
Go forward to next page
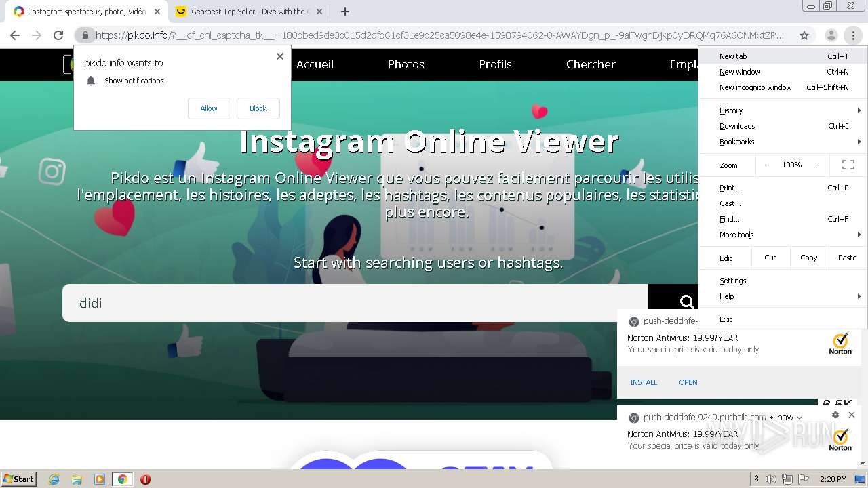tap(37, 35)
